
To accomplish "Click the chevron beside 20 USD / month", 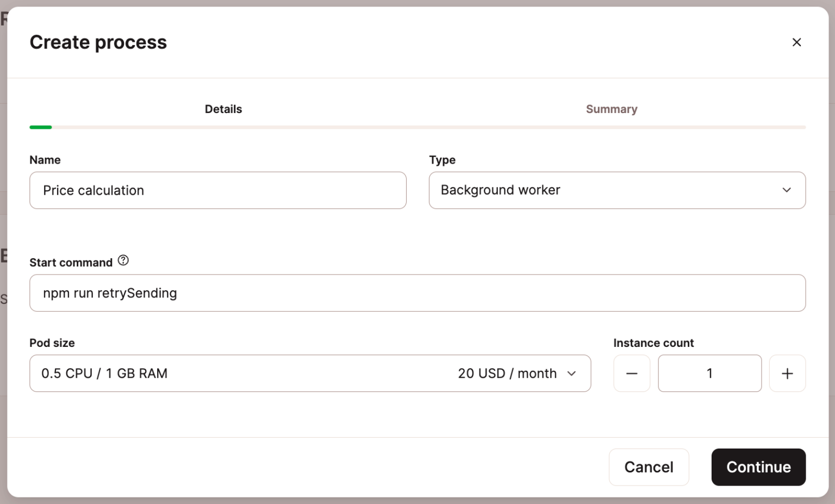I will pyautogui.click(x=572, y=374).
